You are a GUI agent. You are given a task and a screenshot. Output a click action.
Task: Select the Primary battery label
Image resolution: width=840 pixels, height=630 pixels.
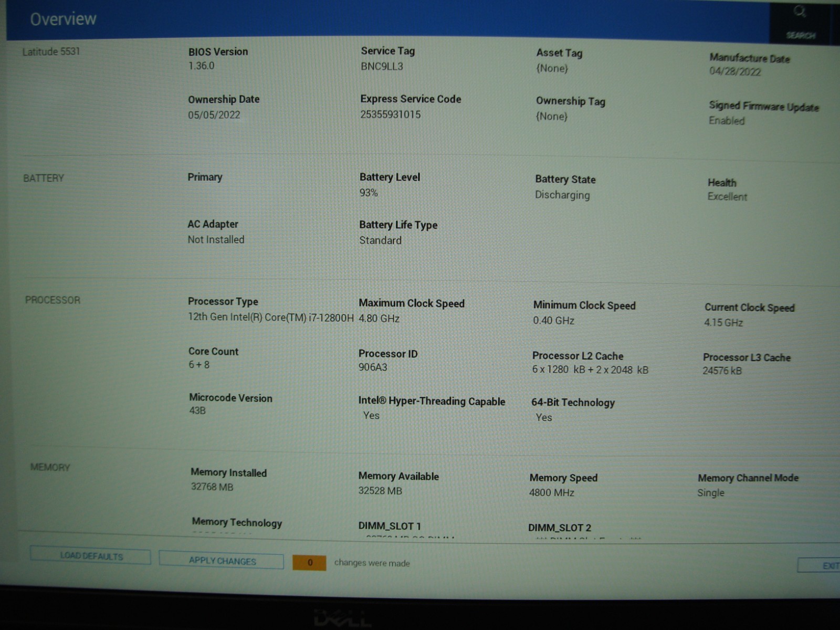pos(205,177)
